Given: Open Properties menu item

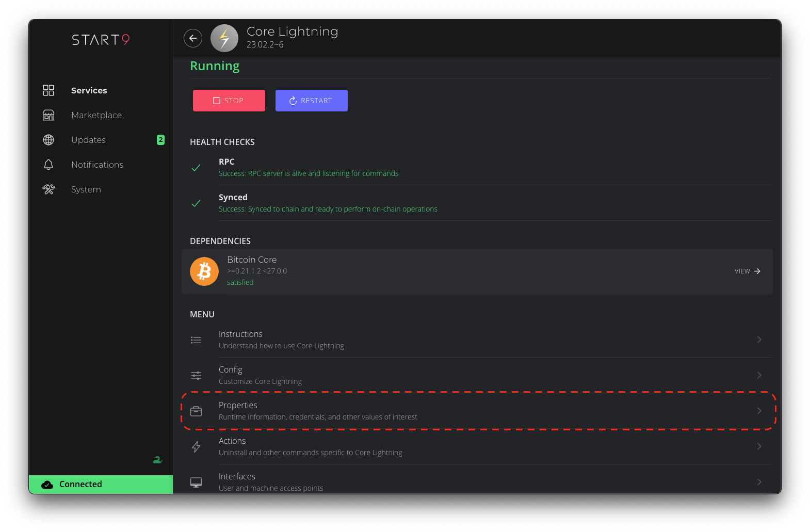Looking at the screenshot, I should (x=318, y=411).
